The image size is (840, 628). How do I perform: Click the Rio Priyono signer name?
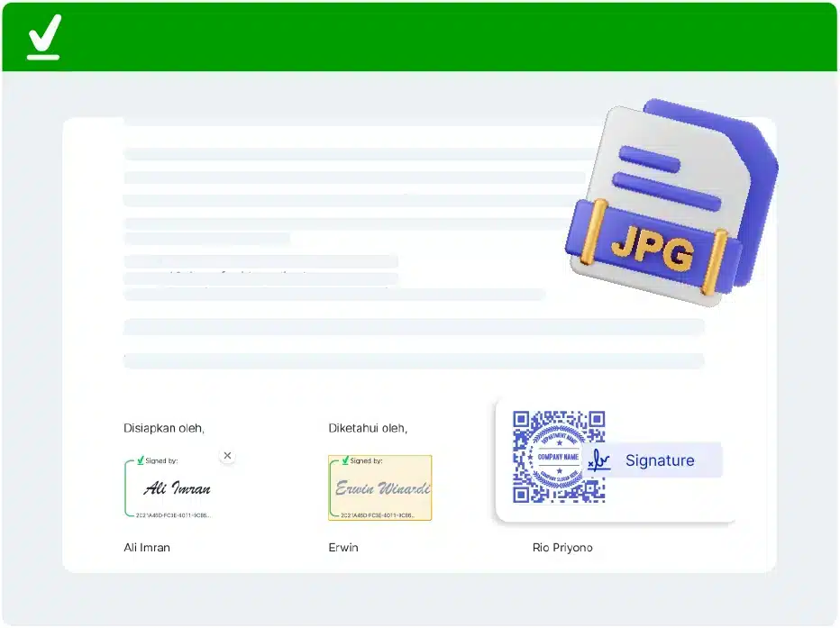tap(562, 548)
